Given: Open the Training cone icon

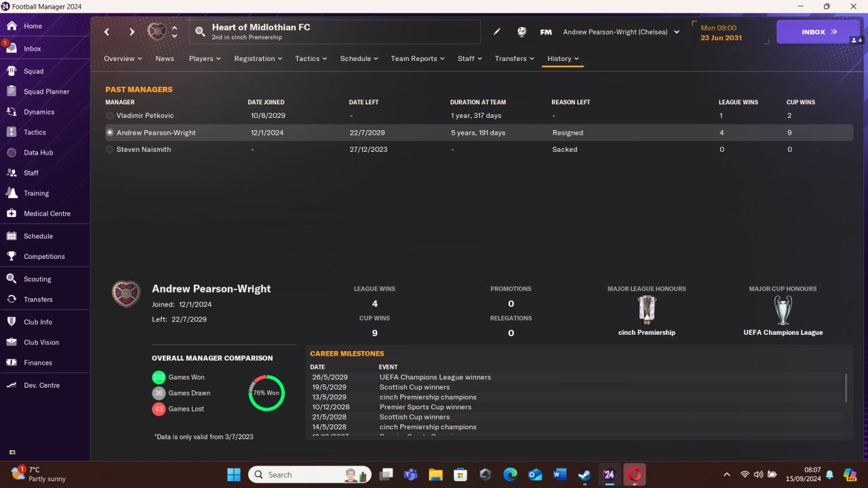Looking at the screenshot, I should tap(12, 193).
